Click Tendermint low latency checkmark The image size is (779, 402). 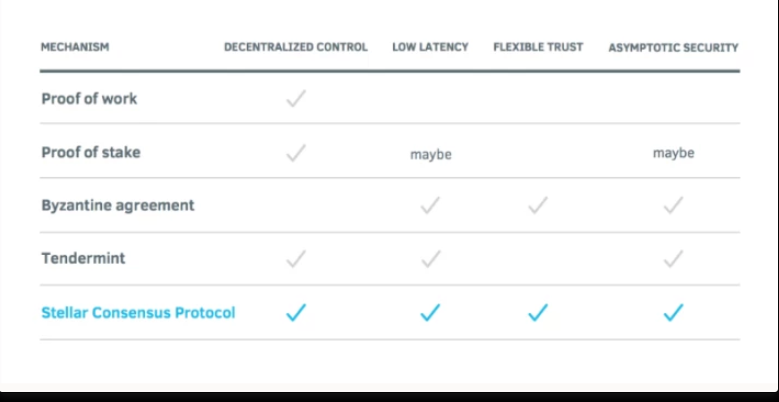coord(430,259)
